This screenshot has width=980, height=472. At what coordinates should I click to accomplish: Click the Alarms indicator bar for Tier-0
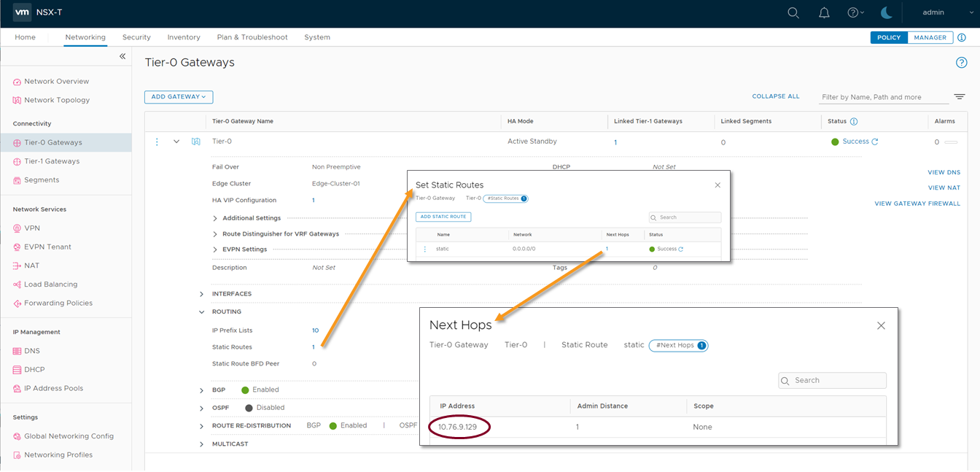tap(950, 142)
